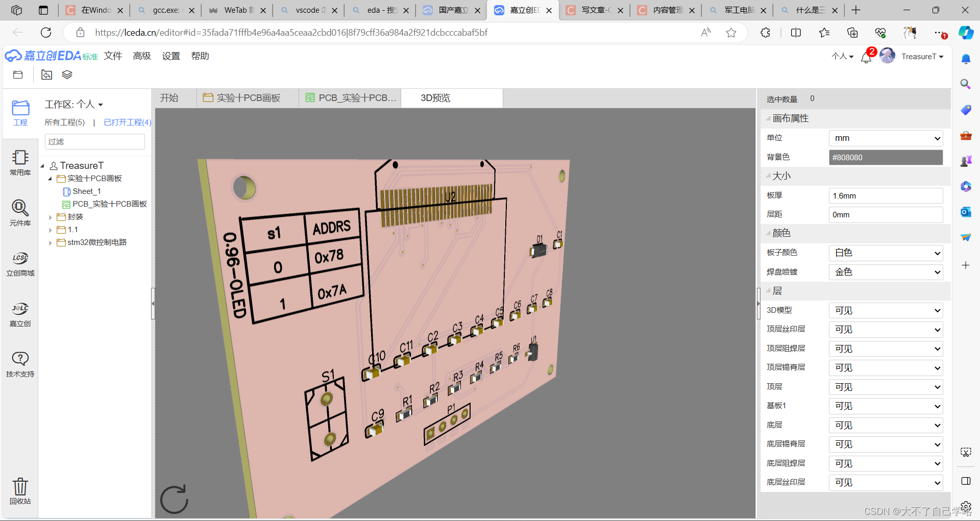The height and width of the screenshot is (521, 980).
Task: Open the browser favorites list icon
Action: (x=824, y=33)
